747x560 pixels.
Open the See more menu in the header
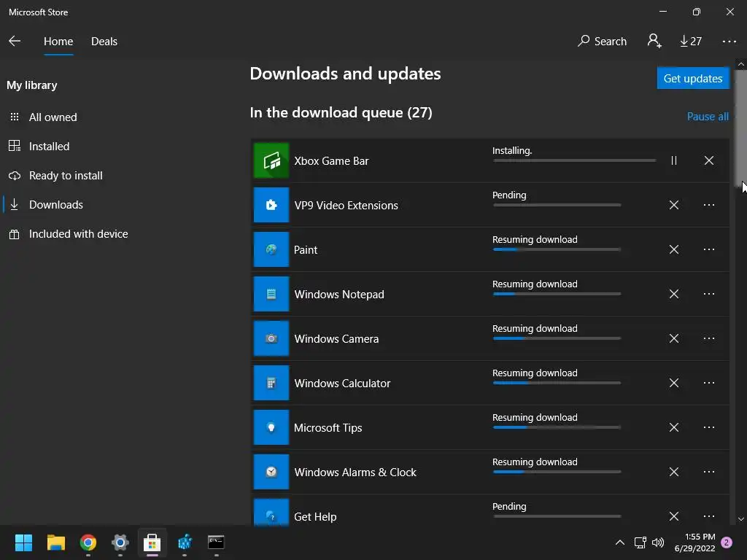click(x=729, y=42)
